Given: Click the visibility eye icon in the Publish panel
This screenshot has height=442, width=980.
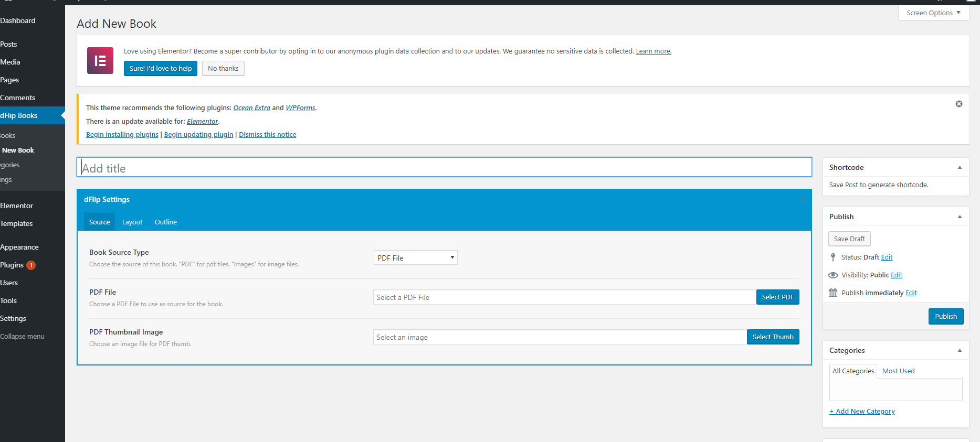Looking at the screenshot, I should point(833,275).
